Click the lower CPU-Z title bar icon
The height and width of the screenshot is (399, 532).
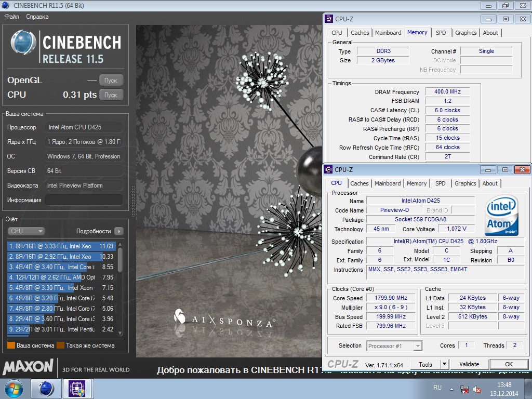[328, 169]
